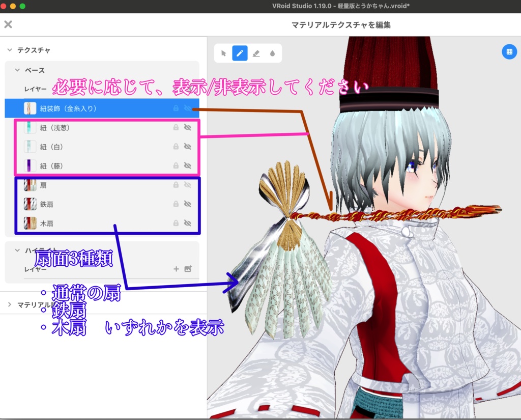Screen dimensions: 521x420
Task: Select the 紐（浅葱） layer thumbnail
Action: pos(31,127)
